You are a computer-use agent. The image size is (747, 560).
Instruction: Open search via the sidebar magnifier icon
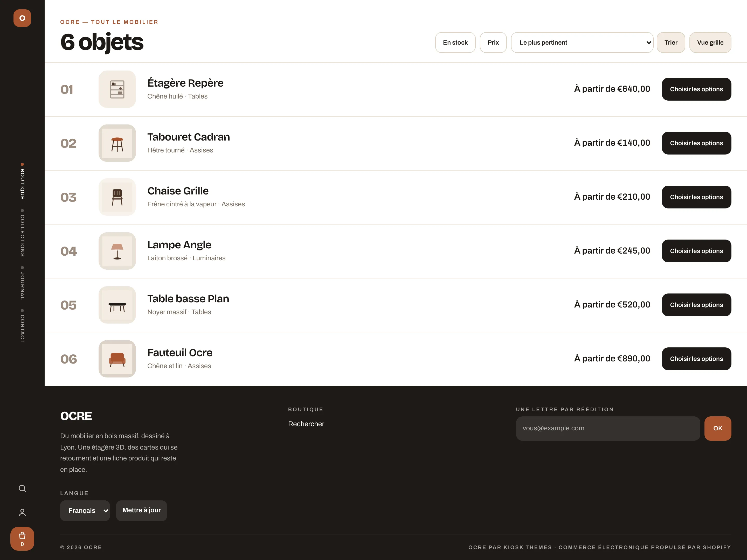pos(22,488)
